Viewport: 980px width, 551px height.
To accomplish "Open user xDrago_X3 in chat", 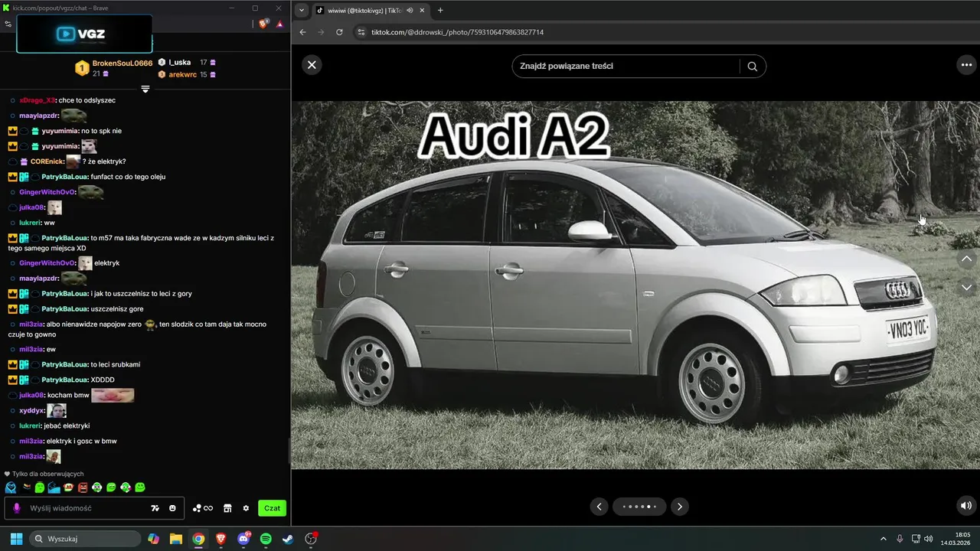I will [x=38, y=100].
